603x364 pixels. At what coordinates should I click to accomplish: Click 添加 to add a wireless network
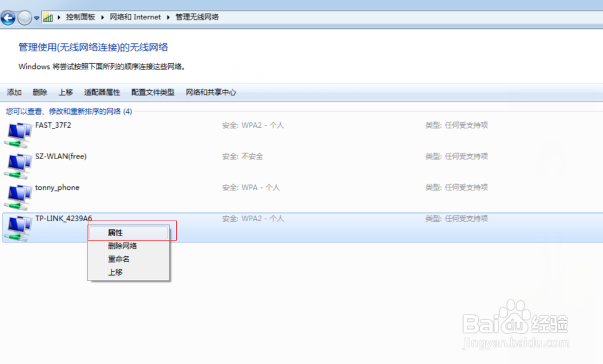click(x=14, y=92)
